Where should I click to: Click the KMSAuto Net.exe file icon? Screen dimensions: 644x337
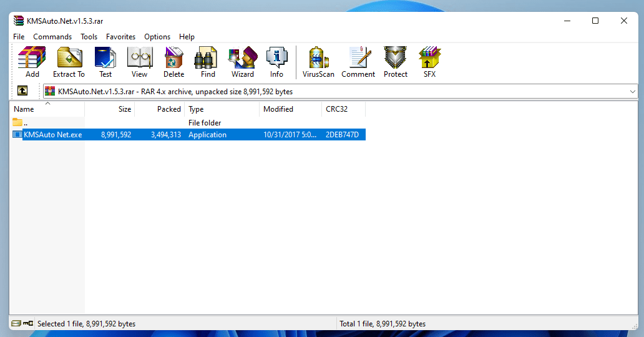17,134
